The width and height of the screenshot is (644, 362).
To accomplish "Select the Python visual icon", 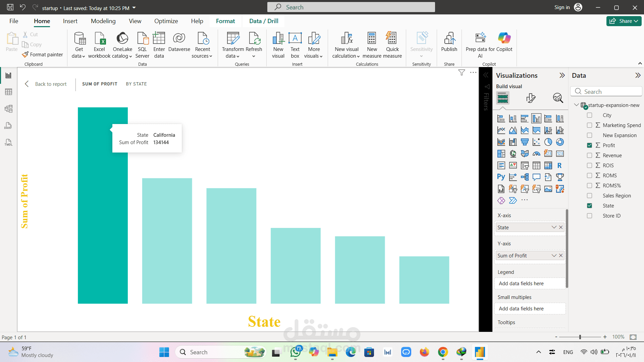I will (501, 177).
